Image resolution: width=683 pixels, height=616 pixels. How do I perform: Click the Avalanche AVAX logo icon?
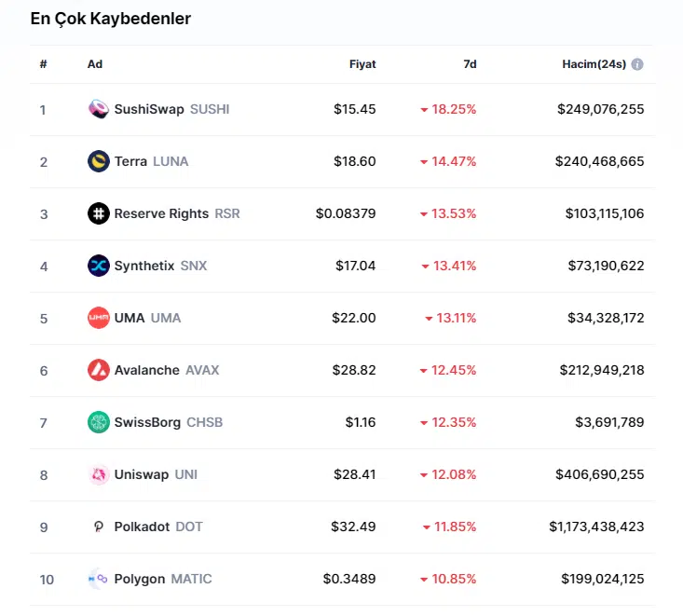coord(98,370)
